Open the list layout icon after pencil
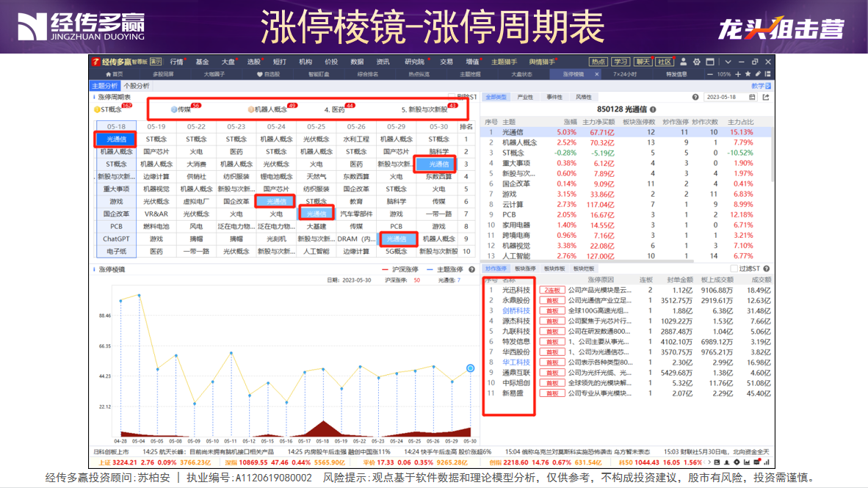The image size is (868, 488). coord(767,73)
